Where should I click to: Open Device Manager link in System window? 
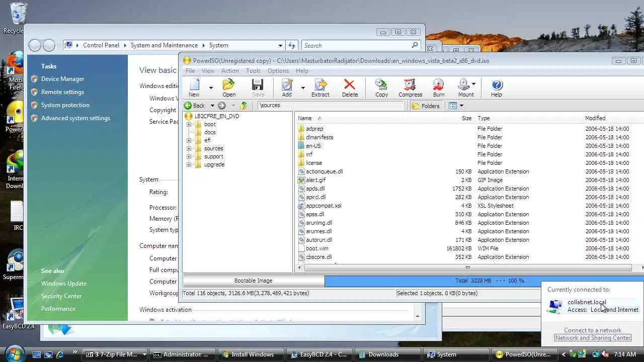[x=62, y=79]
